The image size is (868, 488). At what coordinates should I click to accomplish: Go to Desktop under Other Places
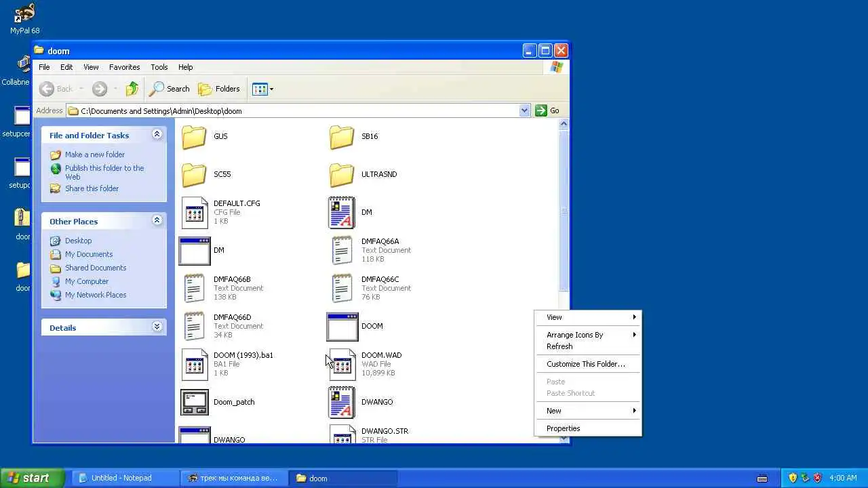[78, 241]
